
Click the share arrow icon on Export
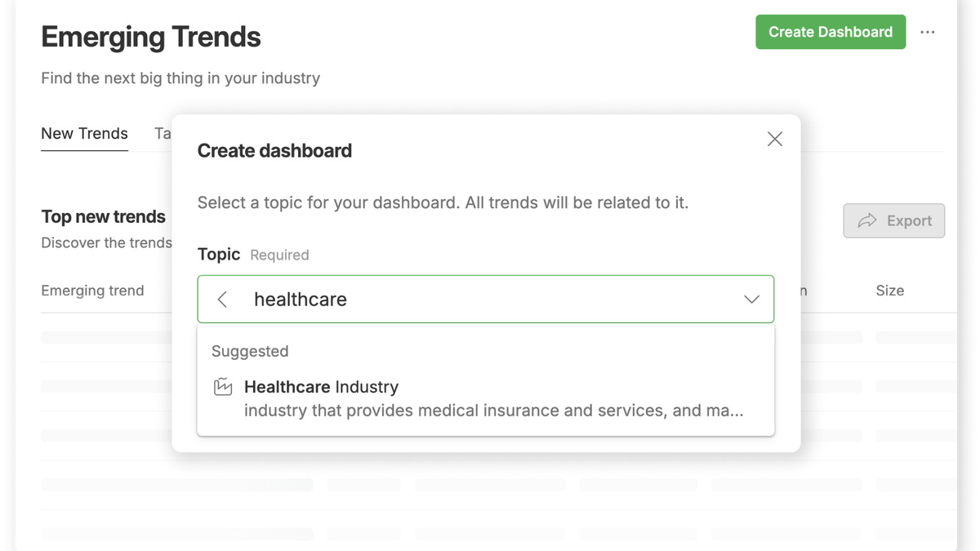pos(867,220)
